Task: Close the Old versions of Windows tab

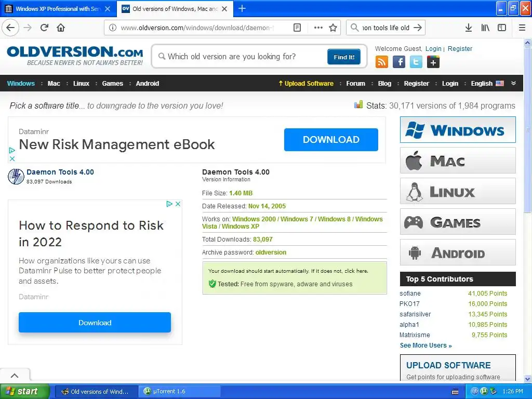Action: [224, 9]
